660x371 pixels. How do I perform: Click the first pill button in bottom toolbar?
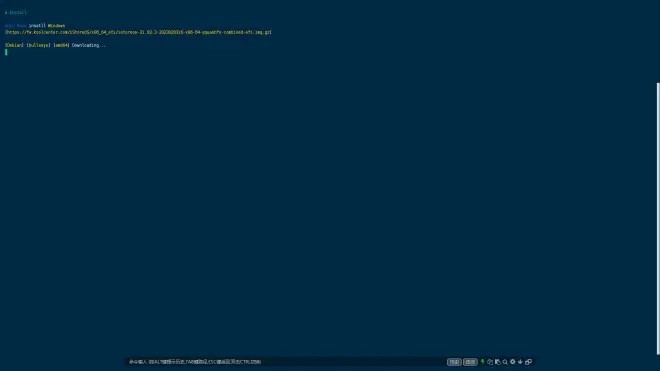click(x=454, y=362)
